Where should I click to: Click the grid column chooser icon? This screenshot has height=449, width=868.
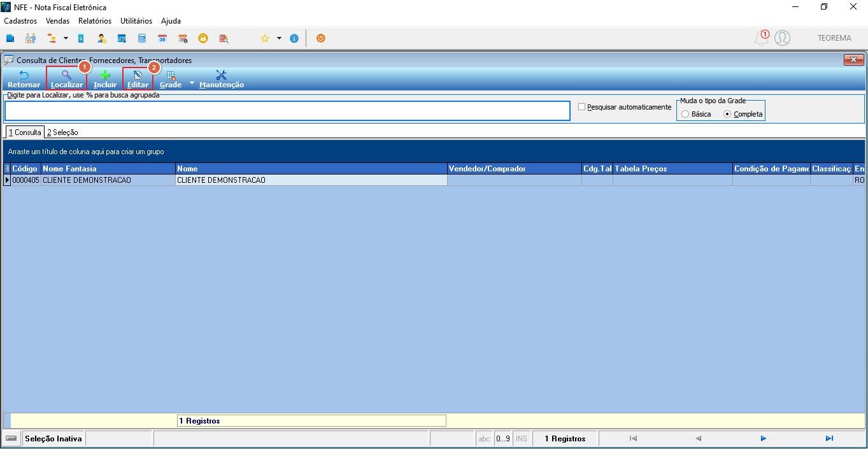point(7,169)
